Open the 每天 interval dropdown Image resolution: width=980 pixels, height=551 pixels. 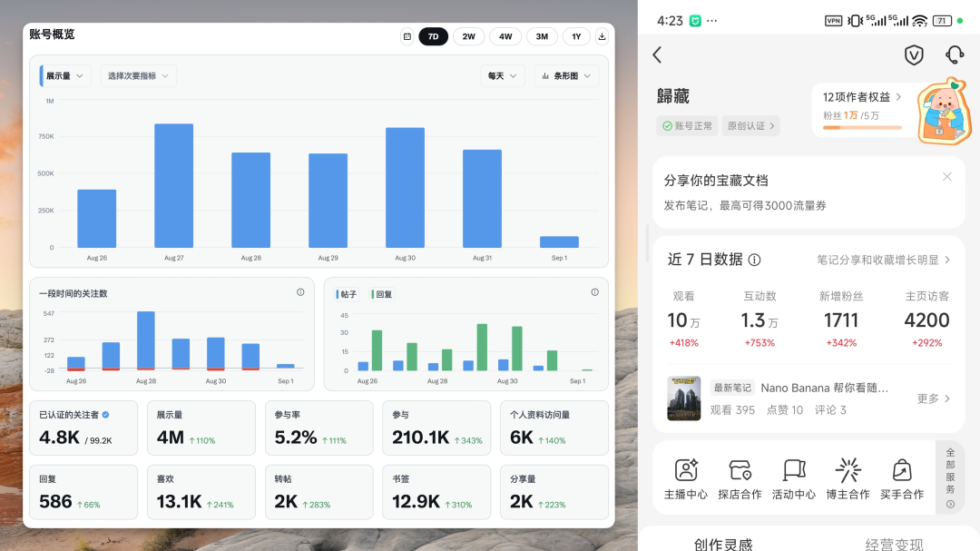point(503,75)
